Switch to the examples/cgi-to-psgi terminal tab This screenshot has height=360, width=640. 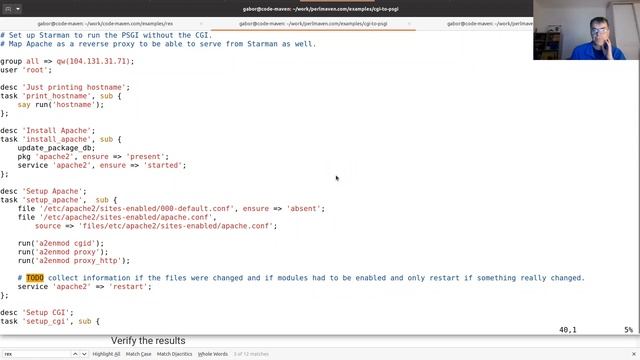tap(313, 24)
